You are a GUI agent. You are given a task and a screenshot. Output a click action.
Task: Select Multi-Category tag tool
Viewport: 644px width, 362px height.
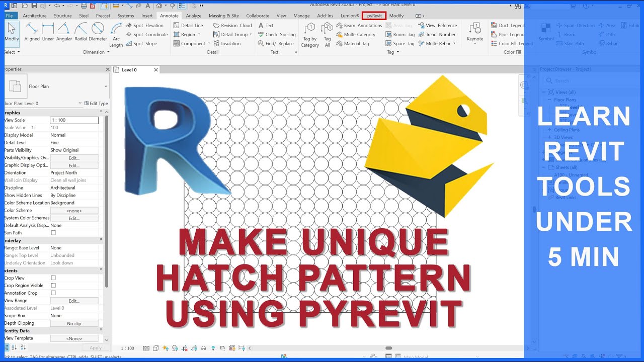[356, 35]
